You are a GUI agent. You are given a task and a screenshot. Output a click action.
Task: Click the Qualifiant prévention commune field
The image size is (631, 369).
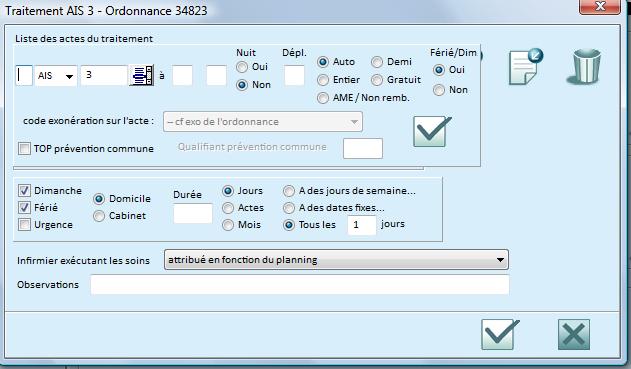[363, 148]
